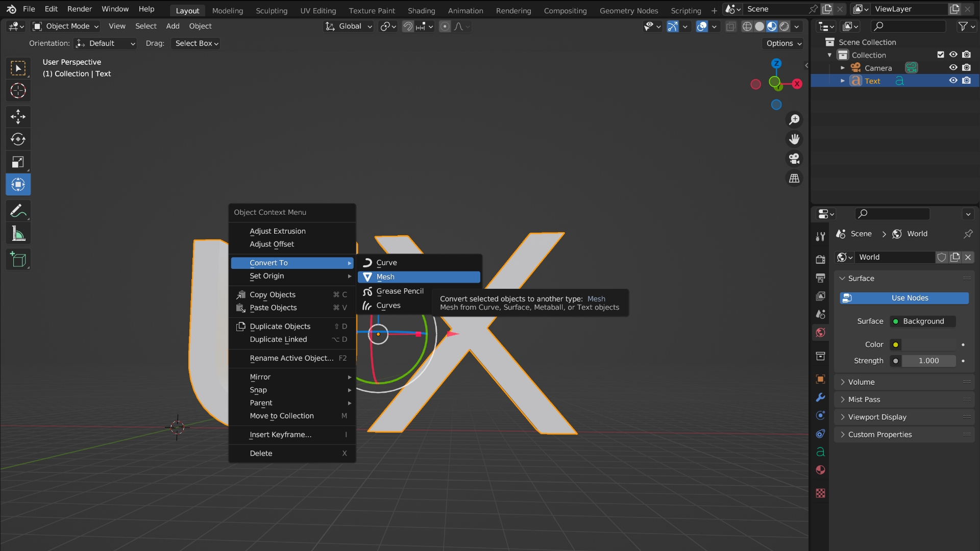
Task: Hide the Text object in the outliner
Action: tap(953, 81)
